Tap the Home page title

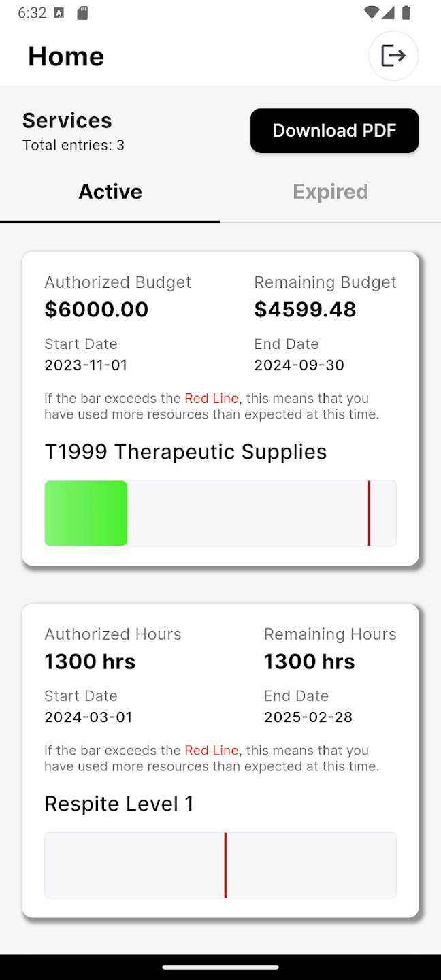point(66,56)
